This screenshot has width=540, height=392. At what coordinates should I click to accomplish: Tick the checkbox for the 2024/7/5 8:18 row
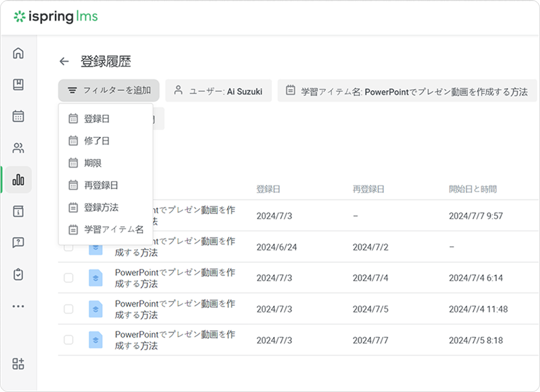(68, 340)
